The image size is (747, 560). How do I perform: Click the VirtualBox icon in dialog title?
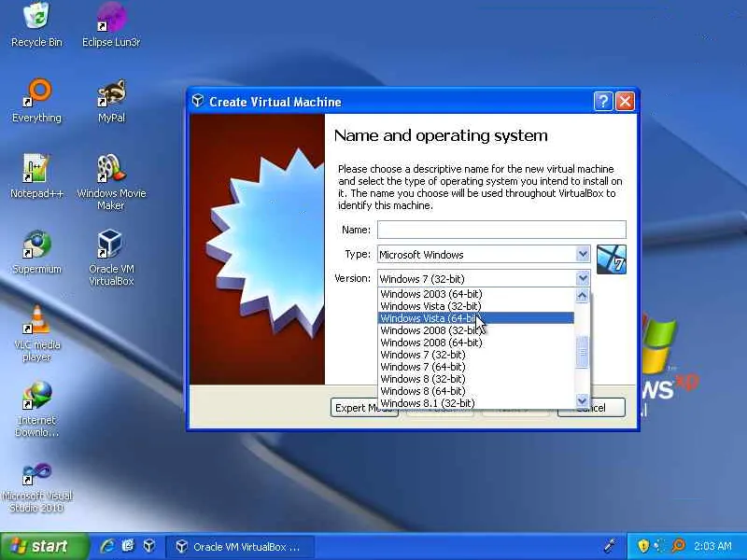(x=198, y=101)
